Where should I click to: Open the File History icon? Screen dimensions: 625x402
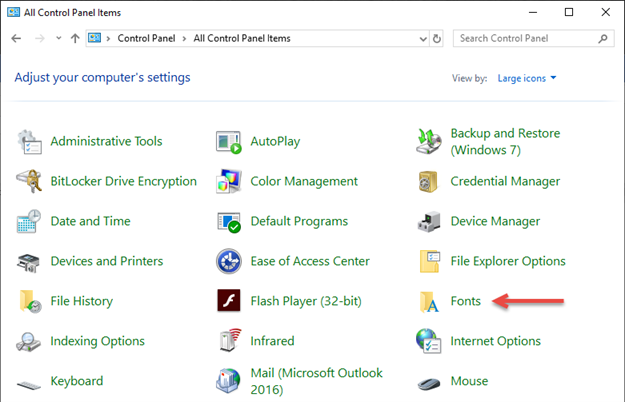point(30,302)
